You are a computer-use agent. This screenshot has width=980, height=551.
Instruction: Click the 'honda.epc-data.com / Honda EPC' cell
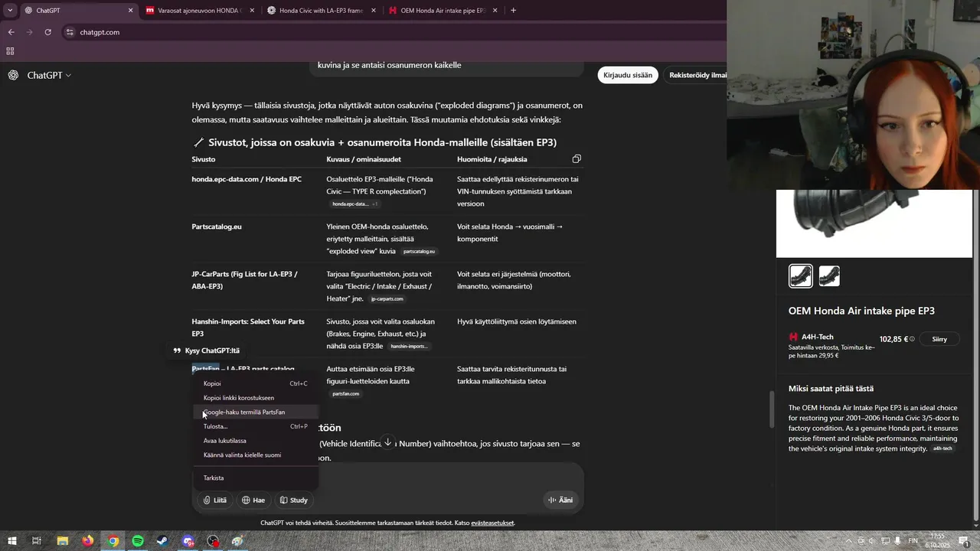[x=247, y=179]
